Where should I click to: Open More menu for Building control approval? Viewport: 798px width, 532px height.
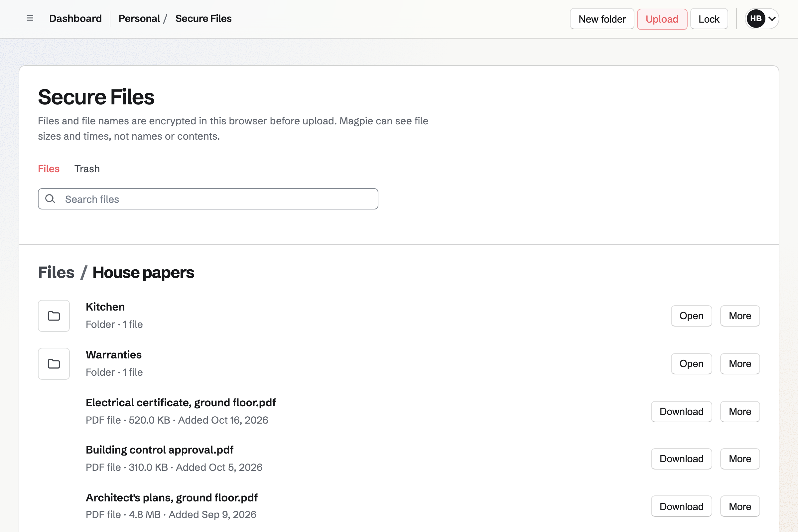(739, 459)
